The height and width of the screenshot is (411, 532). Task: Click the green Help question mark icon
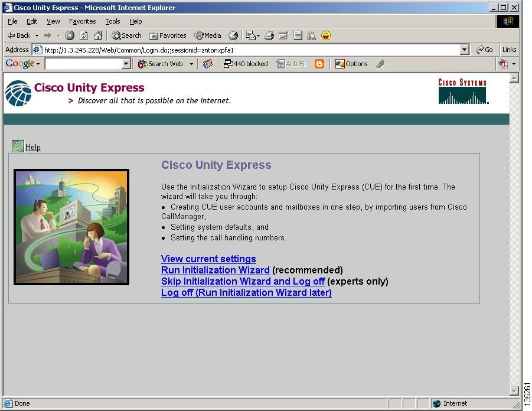coord(18,146)
